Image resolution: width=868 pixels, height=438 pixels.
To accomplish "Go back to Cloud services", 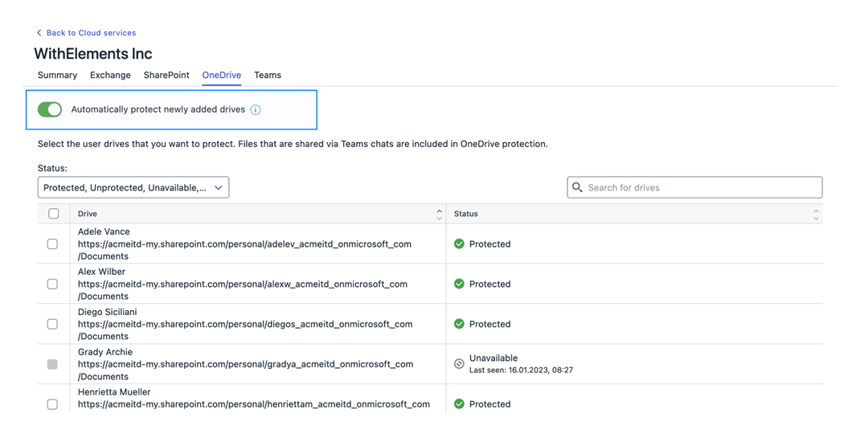I will click(x=92, y=33).
